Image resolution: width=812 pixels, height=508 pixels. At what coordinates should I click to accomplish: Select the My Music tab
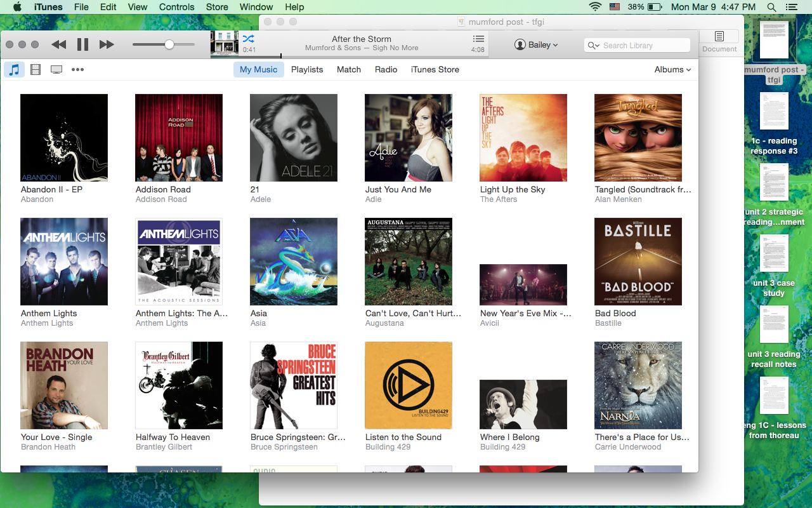[258, 70]
